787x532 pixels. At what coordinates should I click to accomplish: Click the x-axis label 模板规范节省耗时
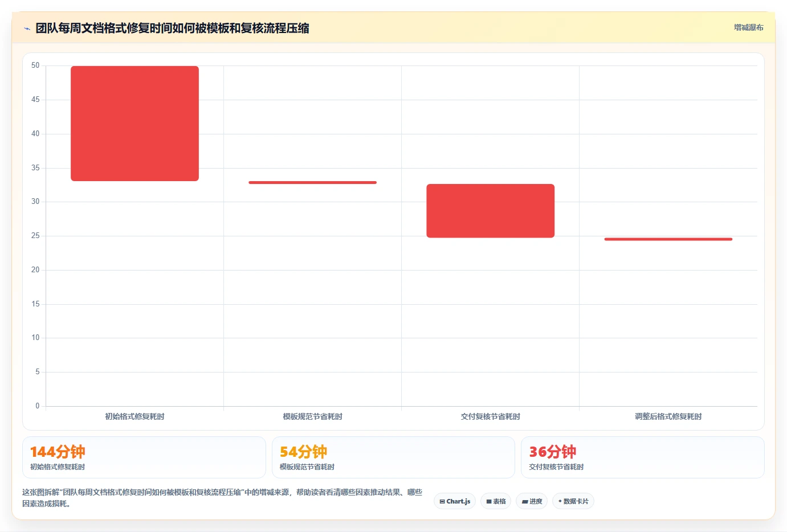point(312,416)
